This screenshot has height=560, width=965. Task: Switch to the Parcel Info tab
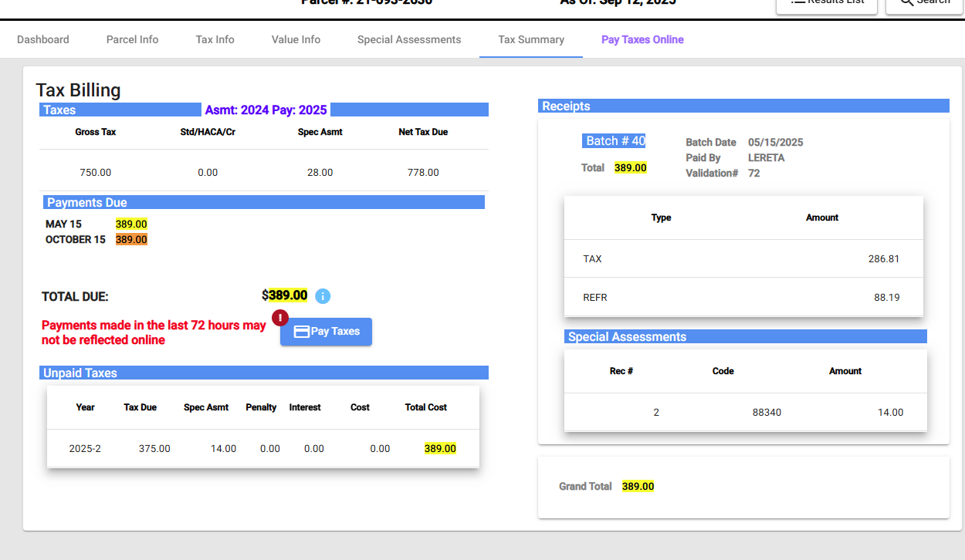point(132,39)
